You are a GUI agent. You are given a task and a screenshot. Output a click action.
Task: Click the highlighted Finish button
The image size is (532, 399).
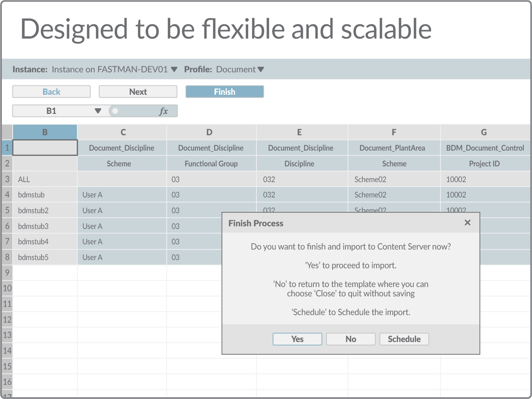pos(225,92)
